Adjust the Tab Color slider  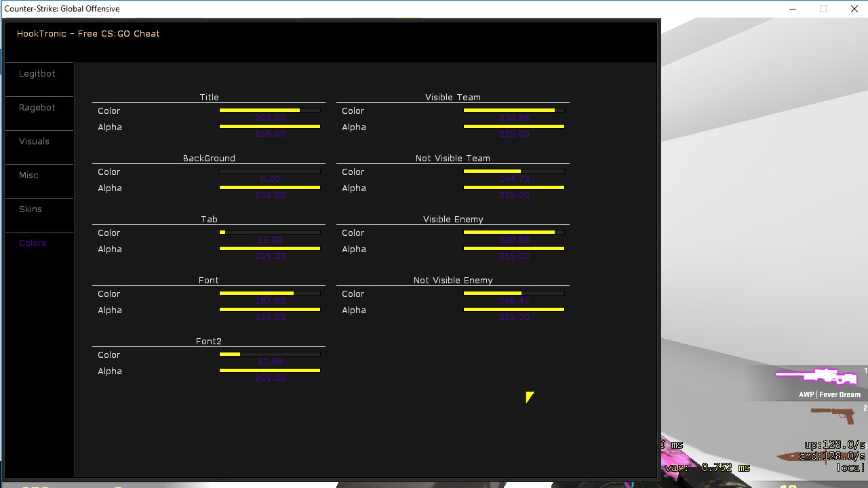(270, 232)
